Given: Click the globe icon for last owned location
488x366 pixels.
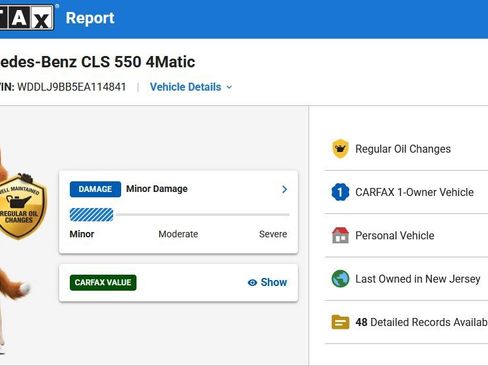Looking at the screenshot, I should pos(340,279).
